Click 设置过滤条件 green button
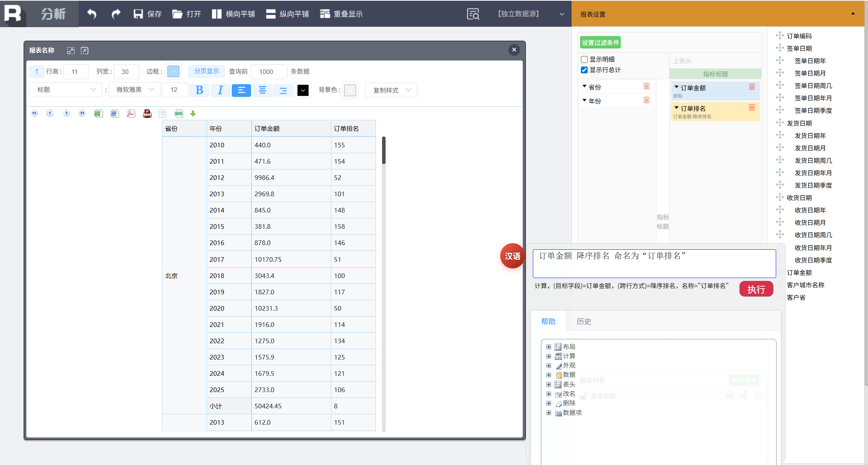The width and height of the screenshot is (868, 465). pyautogui.click(x=600, y=43)
